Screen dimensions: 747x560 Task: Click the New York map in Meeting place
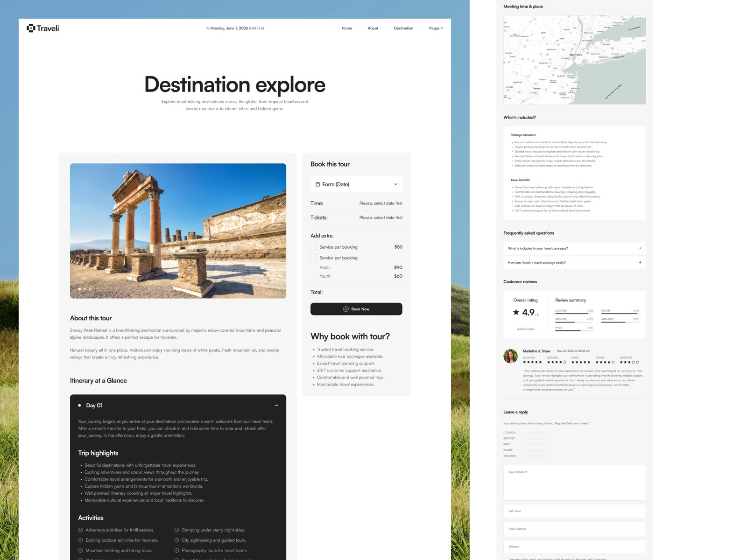(x=575, y=60)
